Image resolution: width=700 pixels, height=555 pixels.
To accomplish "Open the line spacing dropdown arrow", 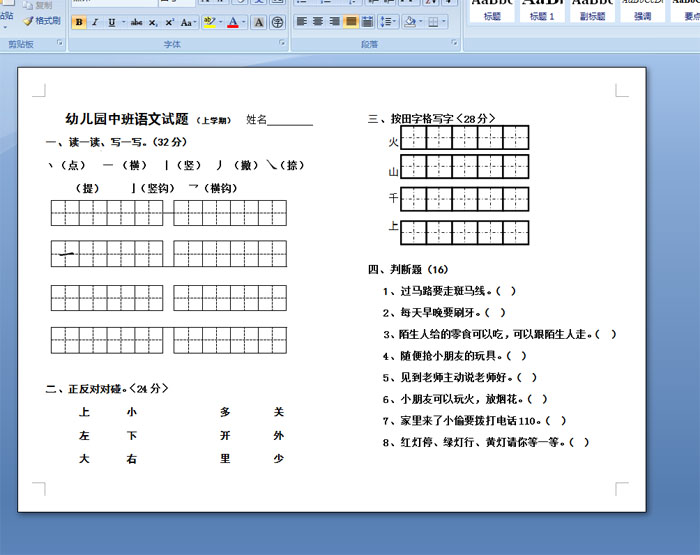I will point(395,21).
